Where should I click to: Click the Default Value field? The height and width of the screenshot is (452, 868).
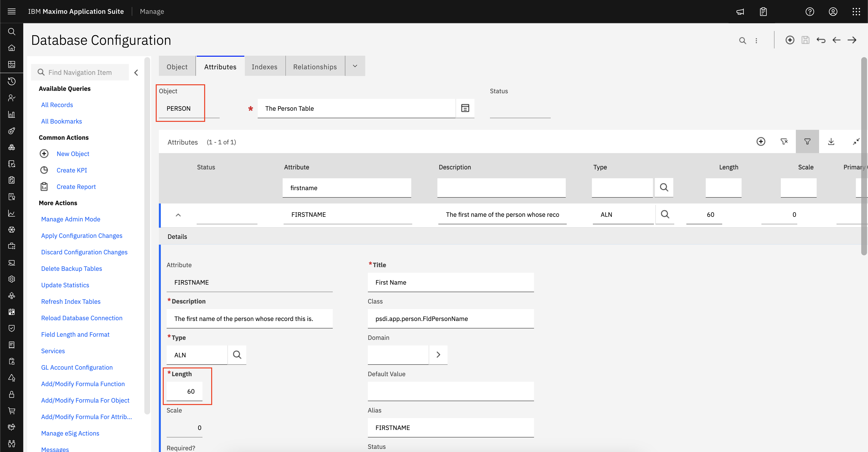(451, 391)
